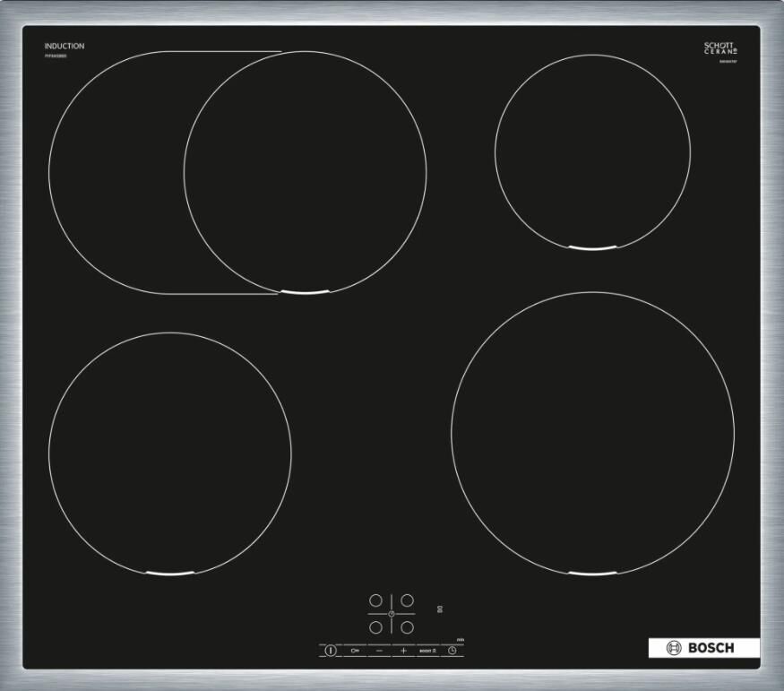Activate the boost function key

[x=427, y=650]
